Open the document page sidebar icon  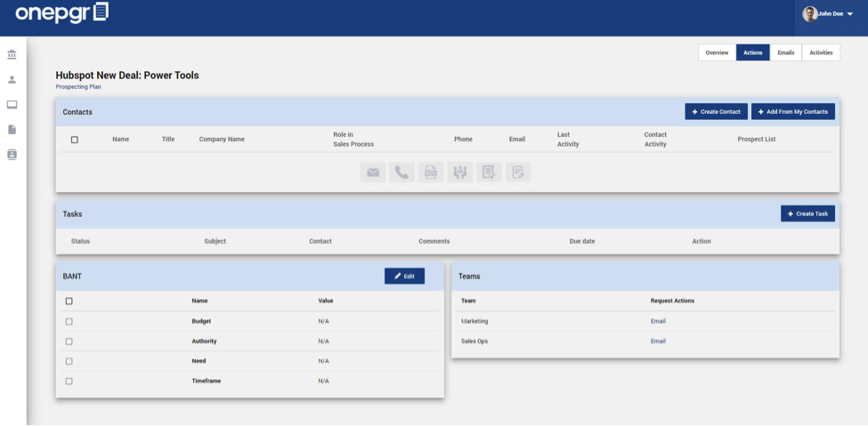pyautogui.click(x=12, y=130)
